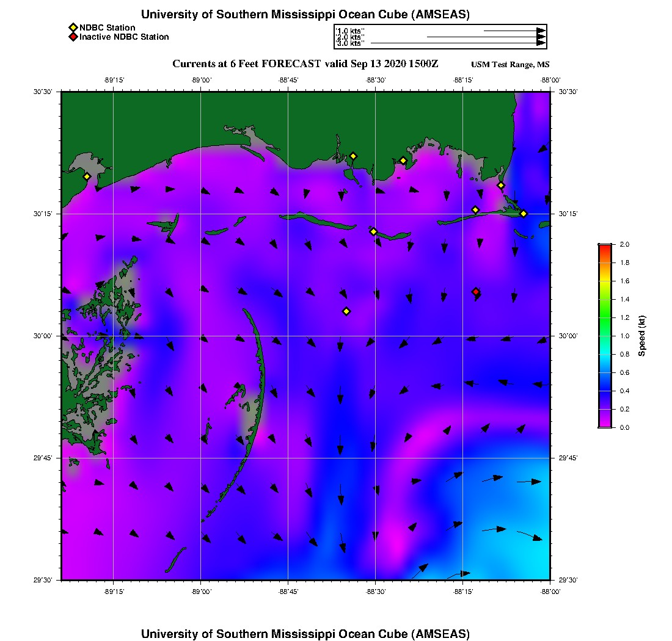The height and width of the screenshot is (641, 672).
Task: Click the top AMSEAS Ocean Cube title
Action: click(x=305, y=14)
